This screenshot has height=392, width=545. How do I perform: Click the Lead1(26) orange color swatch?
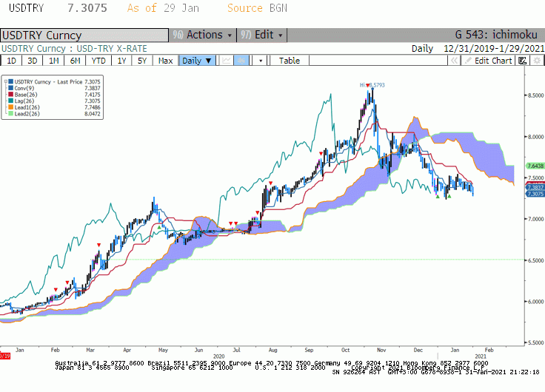[11, 107]
